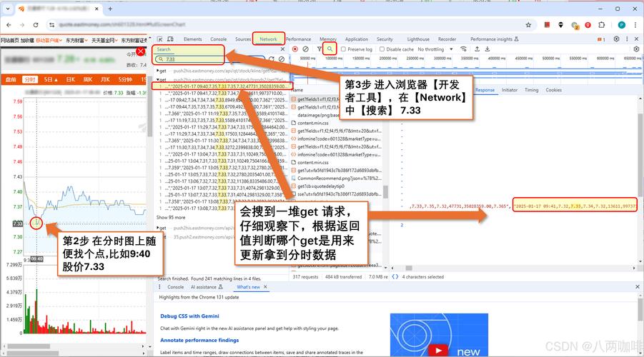This screenshot has height=357, width=644.
Task: Close the bottom drawer panel
Action: tap(638, 287)
